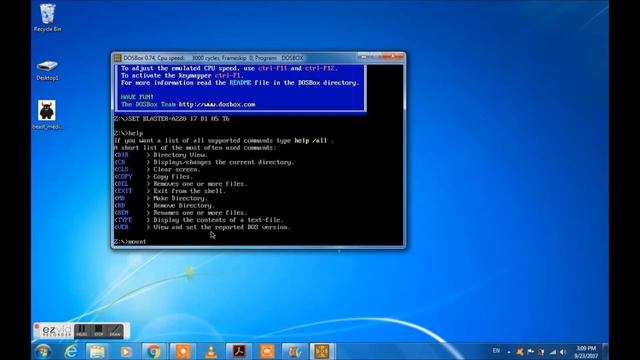Click the red shield tray icon
Image resolution: width=640 pixels, height=360 pixels.
(541, 351)
